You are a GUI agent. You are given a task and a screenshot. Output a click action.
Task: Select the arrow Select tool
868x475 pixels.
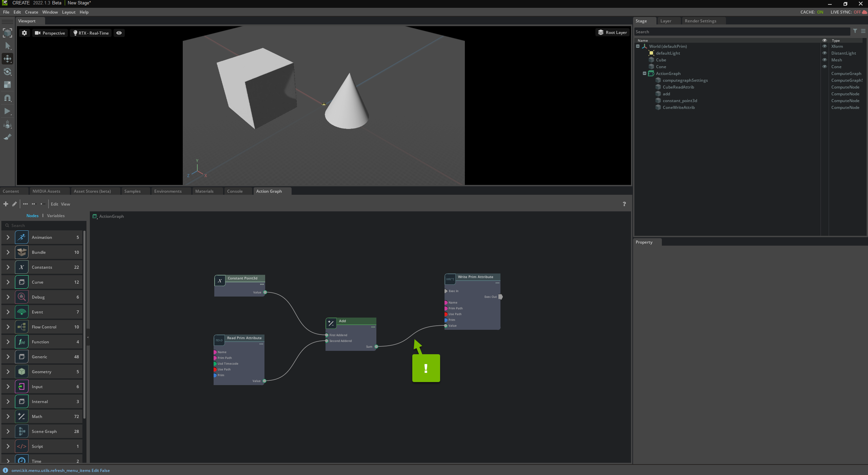(x=7, y=46)
